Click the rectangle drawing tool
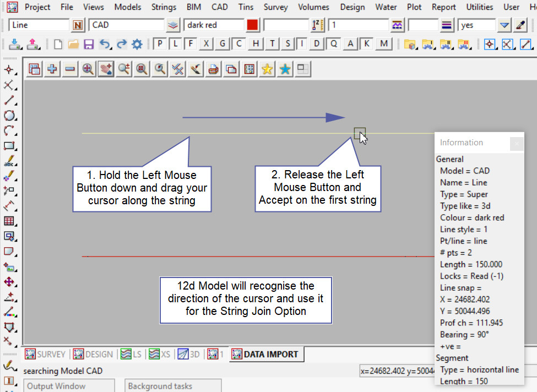Screen dimensions: 537x392 click(9, 146)
